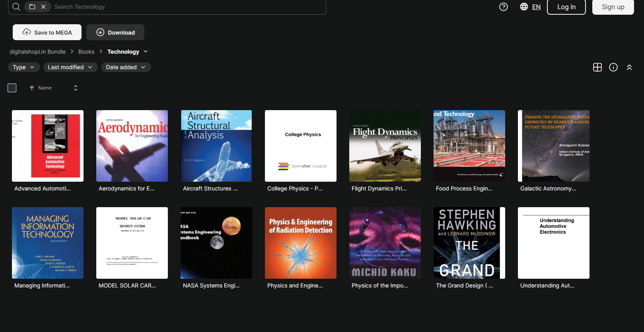
Task: Select file name 'Physics and Engine...'
Action: [295, 285]
